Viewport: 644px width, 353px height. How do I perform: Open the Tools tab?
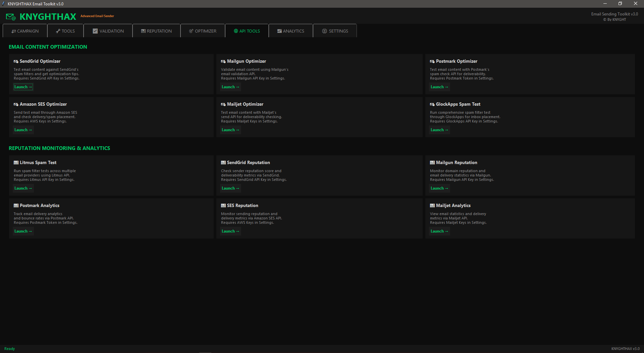pos(65,31)
